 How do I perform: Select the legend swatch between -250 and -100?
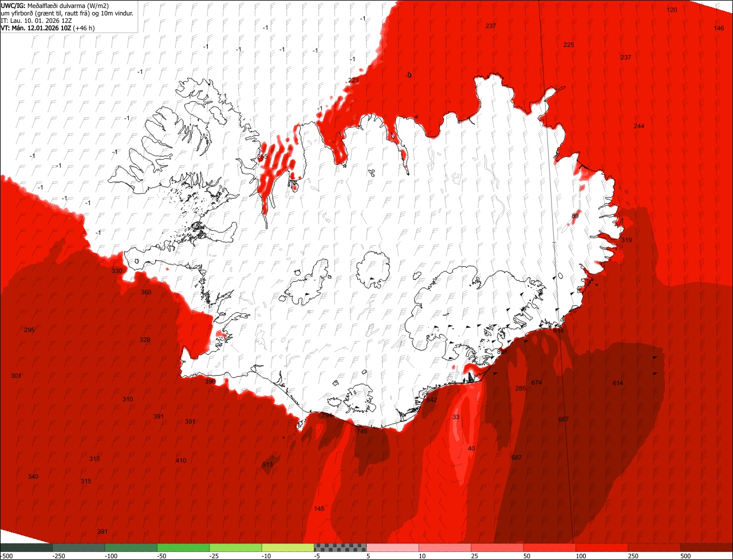click(x=78, y=547)
